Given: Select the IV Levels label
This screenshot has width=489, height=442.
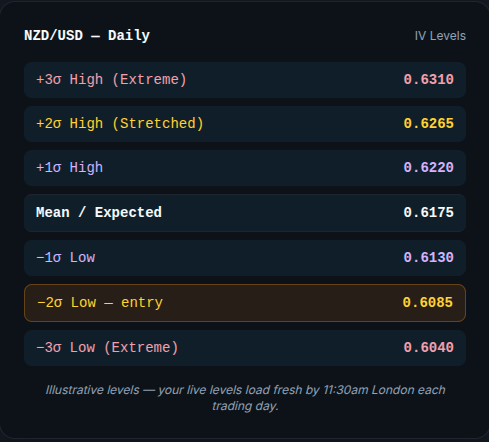Looking at the screenshot, I should pyautogui.click(x=440, y=36).
